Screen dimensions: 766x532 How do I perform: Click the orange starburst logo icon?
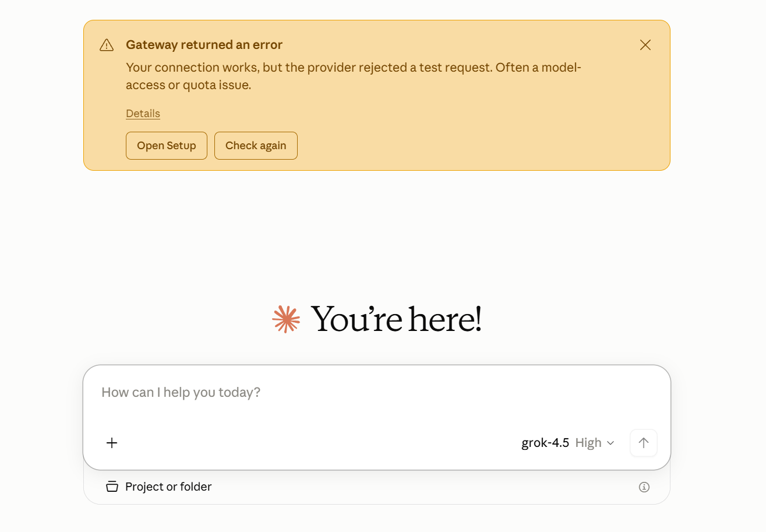(286, 319)
